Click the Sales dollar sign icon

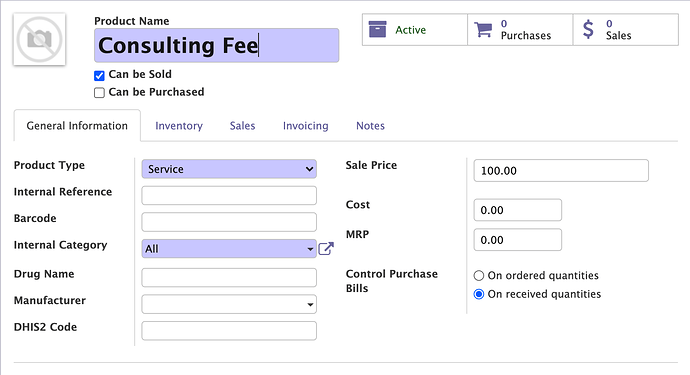coord(588,29)
